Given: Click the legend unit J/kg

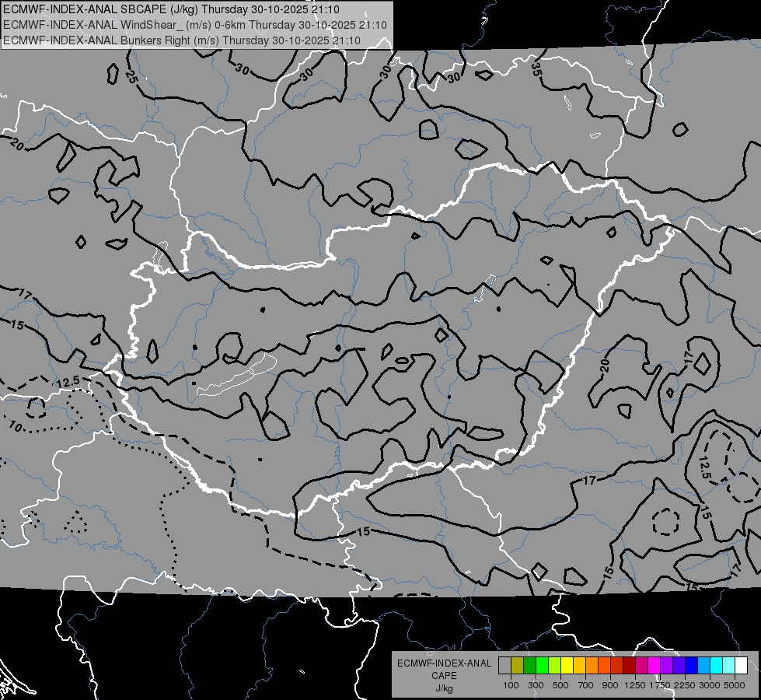Looking at the screenshot, I should pos(444,688).
